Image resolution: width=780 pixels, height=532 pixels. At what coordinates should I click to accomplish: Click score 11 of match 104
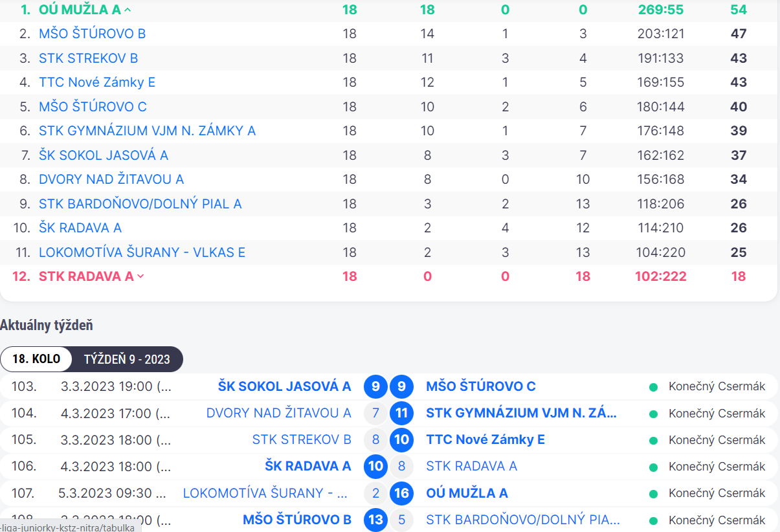click(x=401, y=414)
